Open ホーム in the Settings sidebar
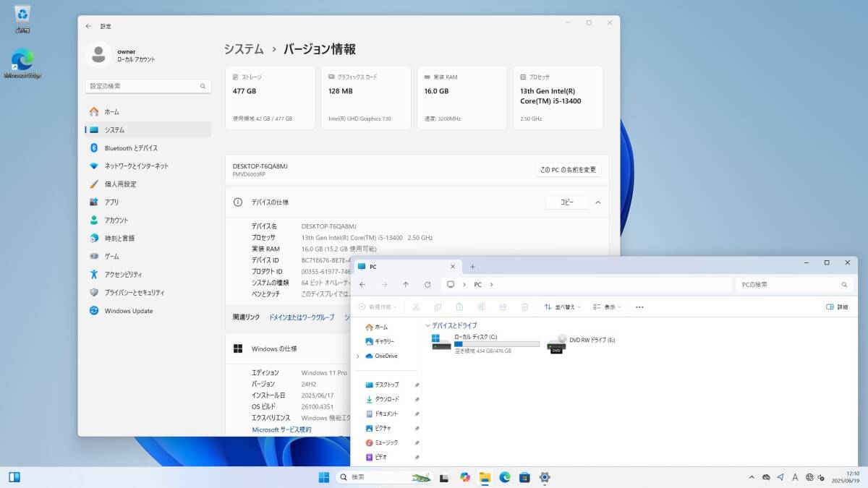 (148, 111)
